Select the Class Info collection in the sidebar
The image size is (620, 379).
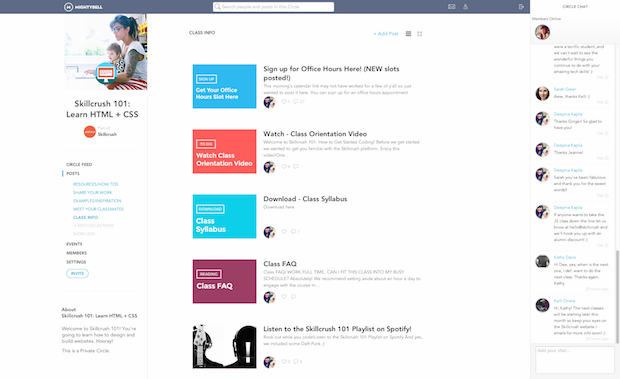[85, 217]
